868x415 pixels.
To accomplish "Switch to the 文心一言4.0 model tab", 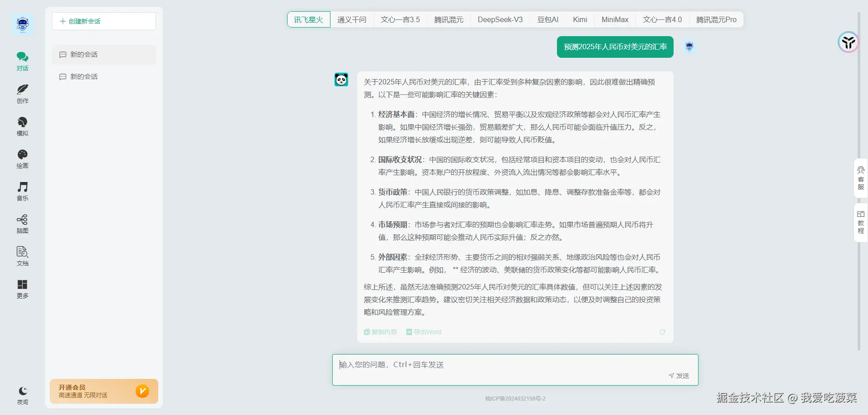I will pos(662,19).
